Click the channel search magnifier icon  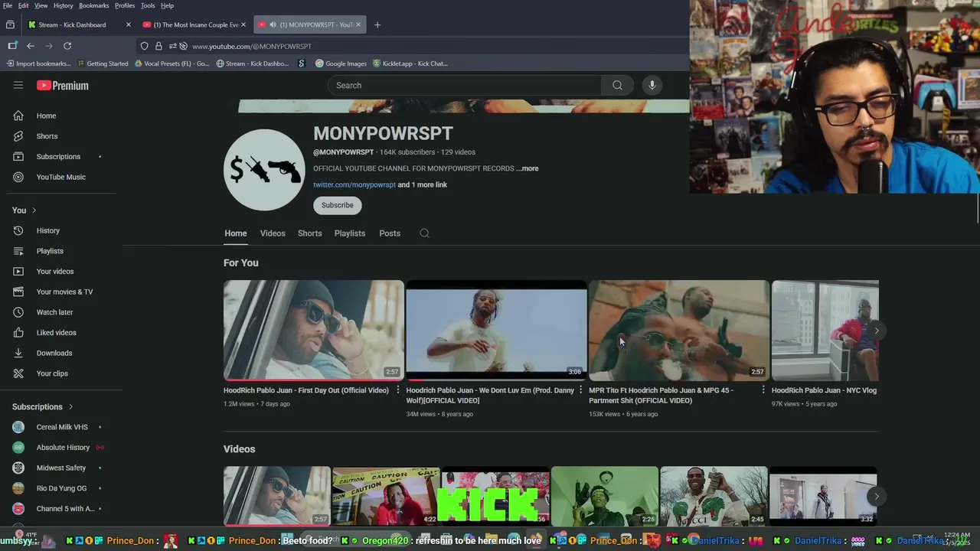click(424, 233)
